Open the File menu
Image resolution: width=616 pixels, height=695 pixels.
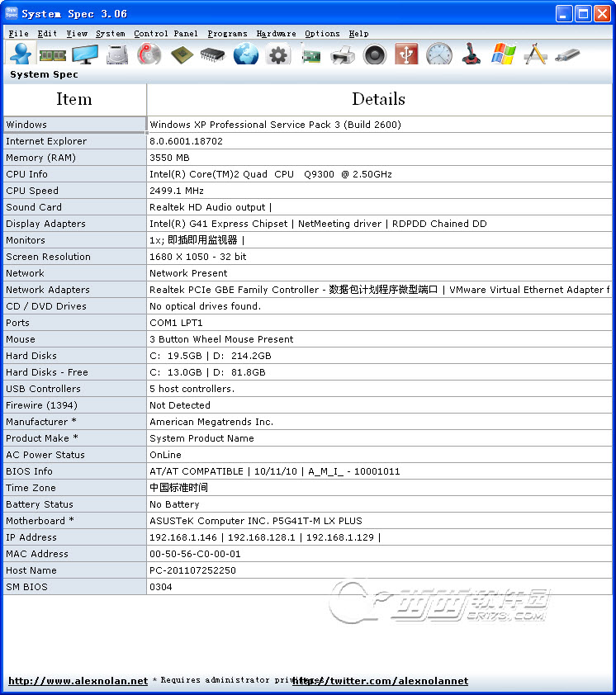coord(19,34)
